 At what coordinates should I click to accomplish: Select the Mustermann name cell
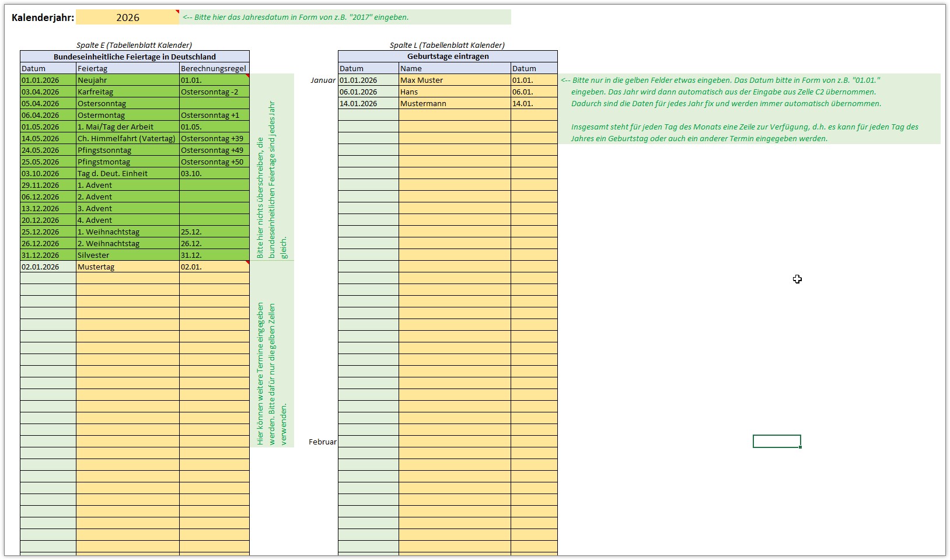[x=455, y=103]
